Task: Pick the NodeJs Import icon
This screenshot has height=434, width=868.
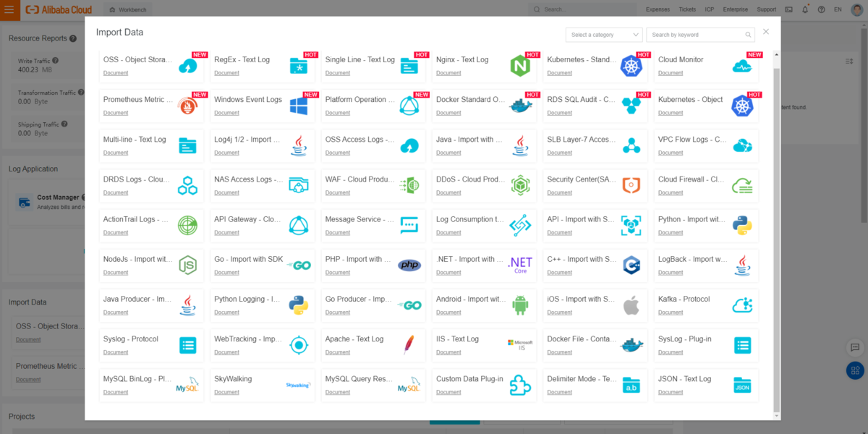Action: 187,265
